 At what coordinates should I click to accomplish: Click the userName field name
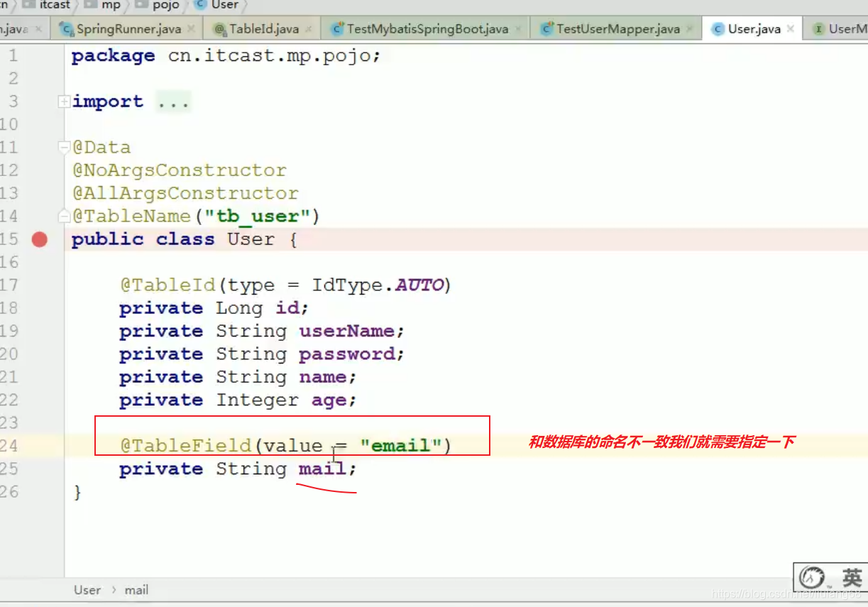pyautogui.click(x=346, y=331)
